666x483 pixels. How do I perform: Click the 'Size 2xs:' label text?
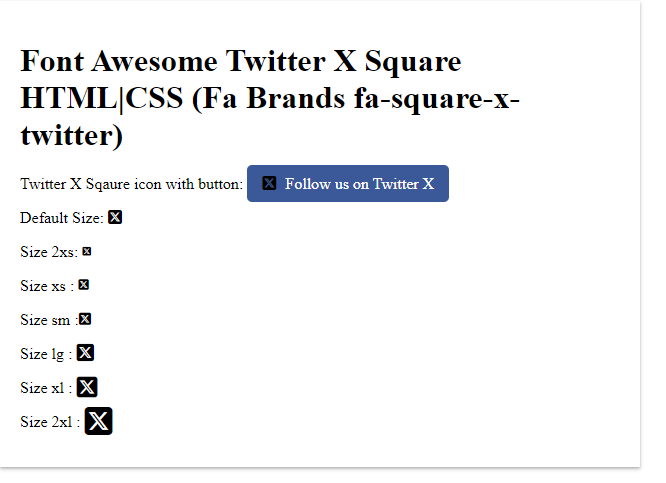pos(49,252)
